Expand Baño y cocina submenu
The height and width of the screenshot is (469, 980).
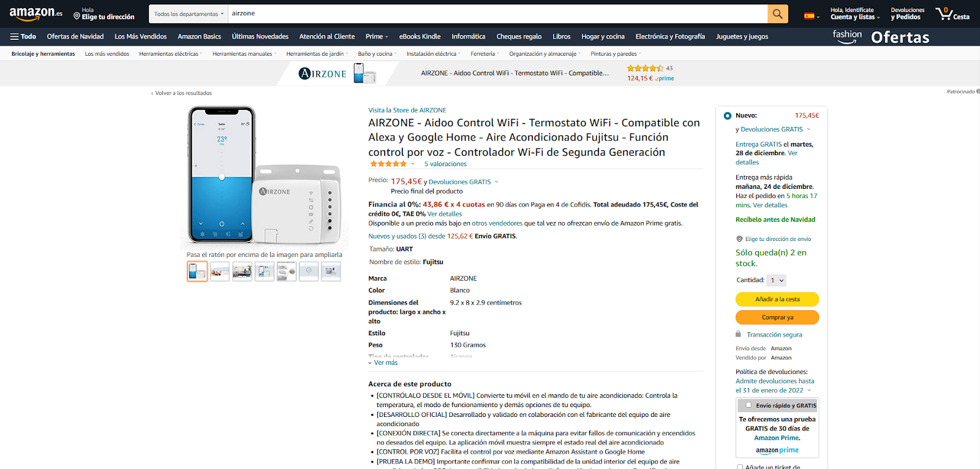(377, 54)
